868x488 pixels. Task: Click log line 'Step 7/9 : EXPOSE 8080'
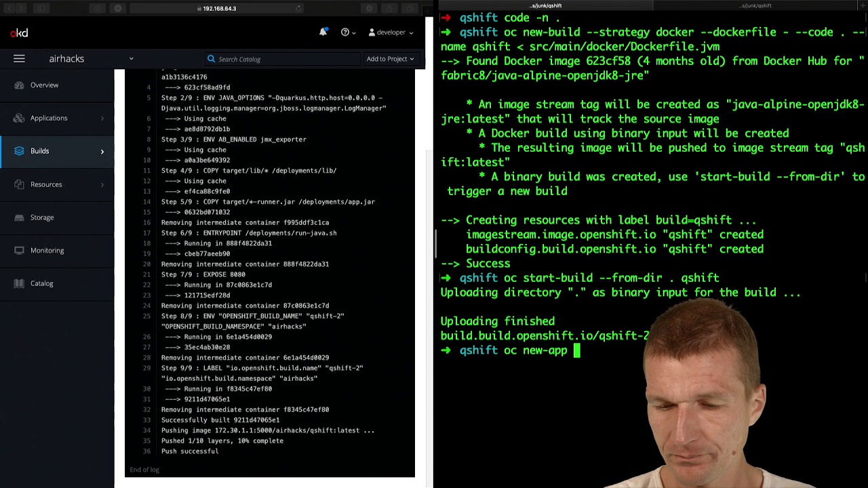pyautogui.click(x=203, y=274)
